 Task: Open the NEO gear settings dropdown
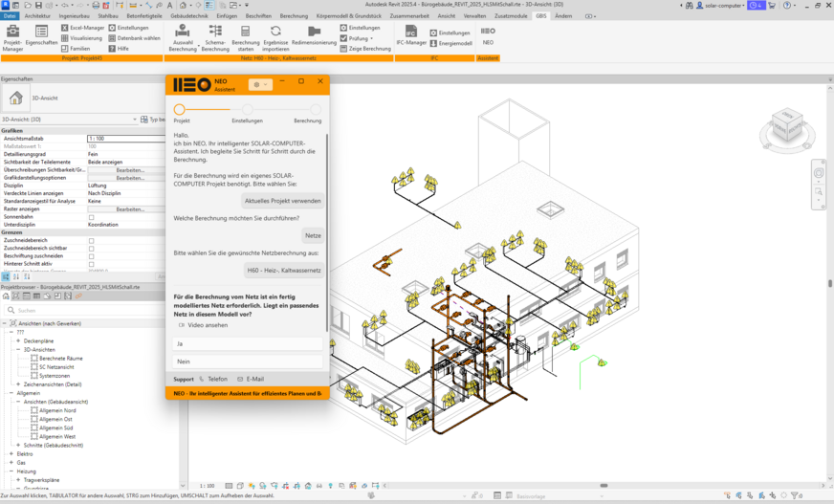[260, 84]
